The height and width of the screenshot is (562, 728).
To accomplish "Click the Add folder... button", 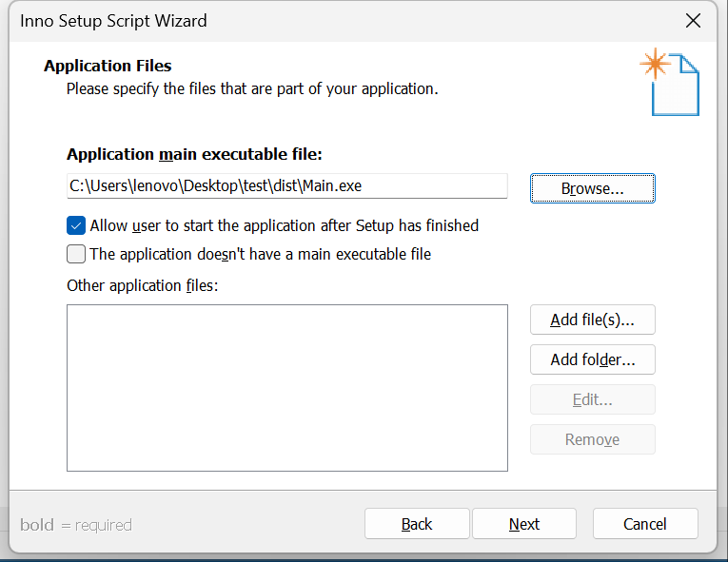I will 593,359.
